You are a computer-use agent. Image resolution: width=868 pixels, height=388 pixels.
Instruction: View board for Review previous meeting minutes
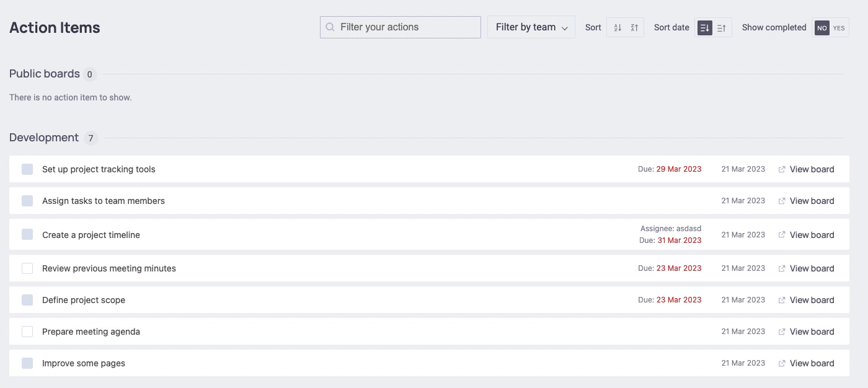(812, 268)
